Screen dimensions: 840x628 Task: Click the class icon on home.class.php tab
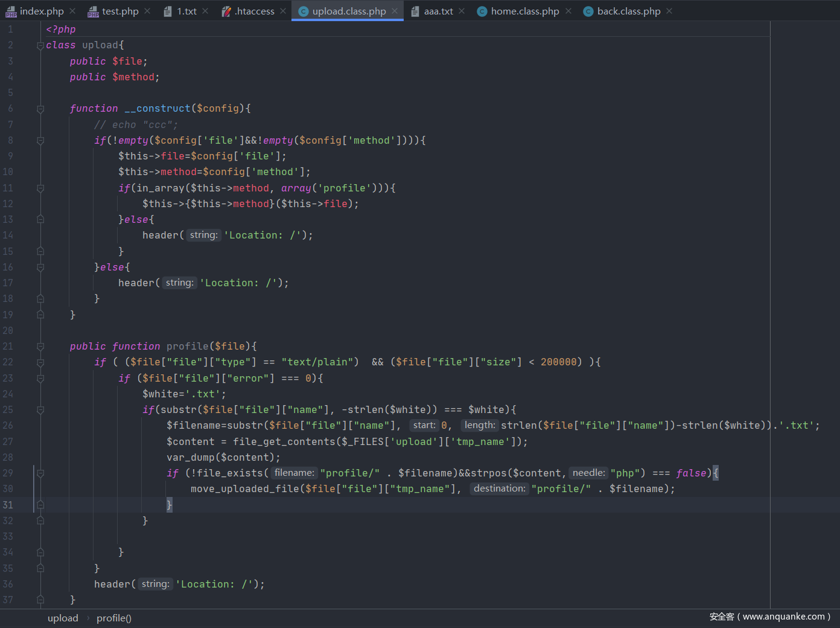(x=482, y=11)
